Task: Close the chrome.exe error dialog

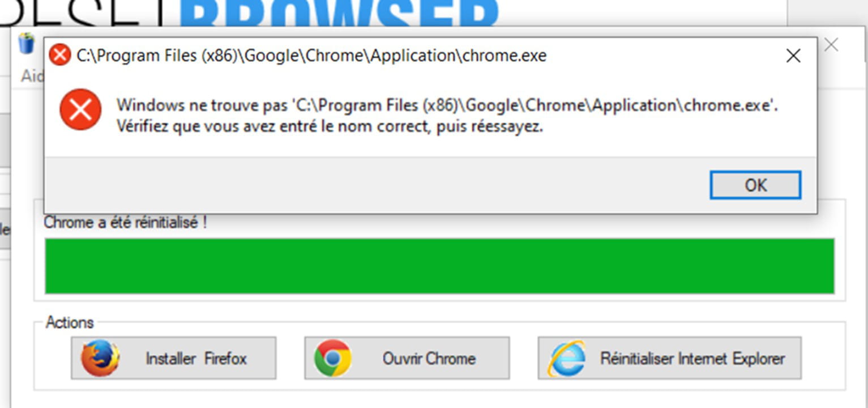Action: click(x=793, y=56)
